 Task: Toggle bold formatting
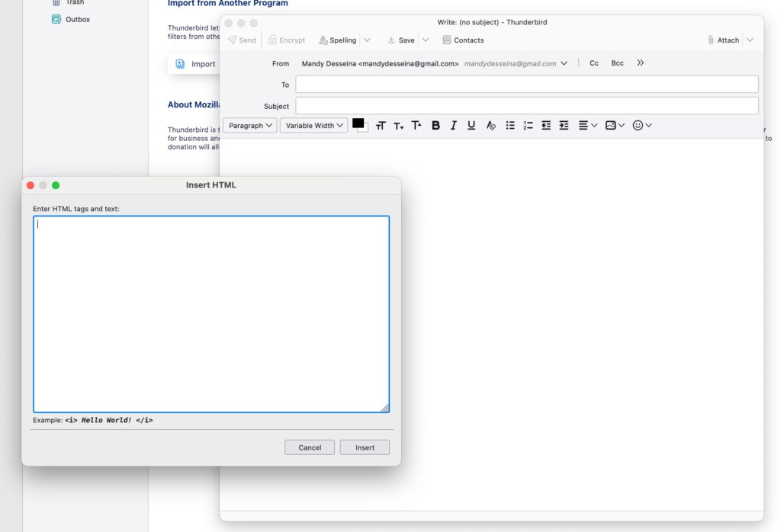(x=435, y=126)
